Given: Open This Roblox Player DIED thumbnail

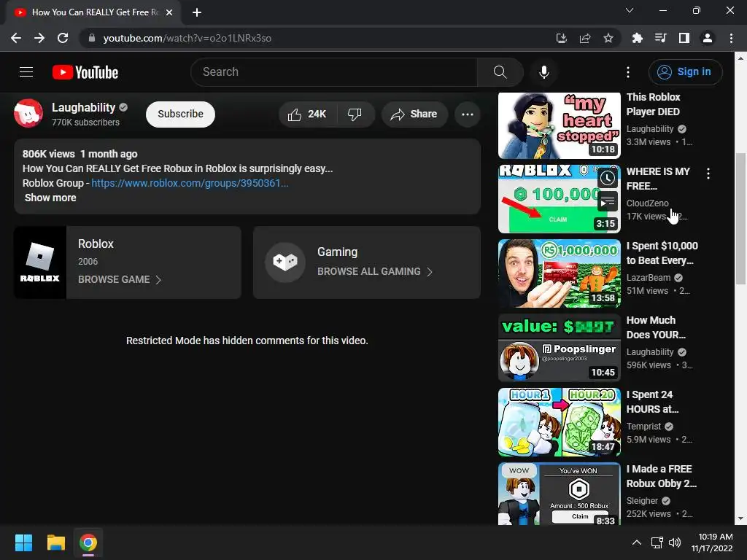Looking at the screenshot, I should coord(560,125).
